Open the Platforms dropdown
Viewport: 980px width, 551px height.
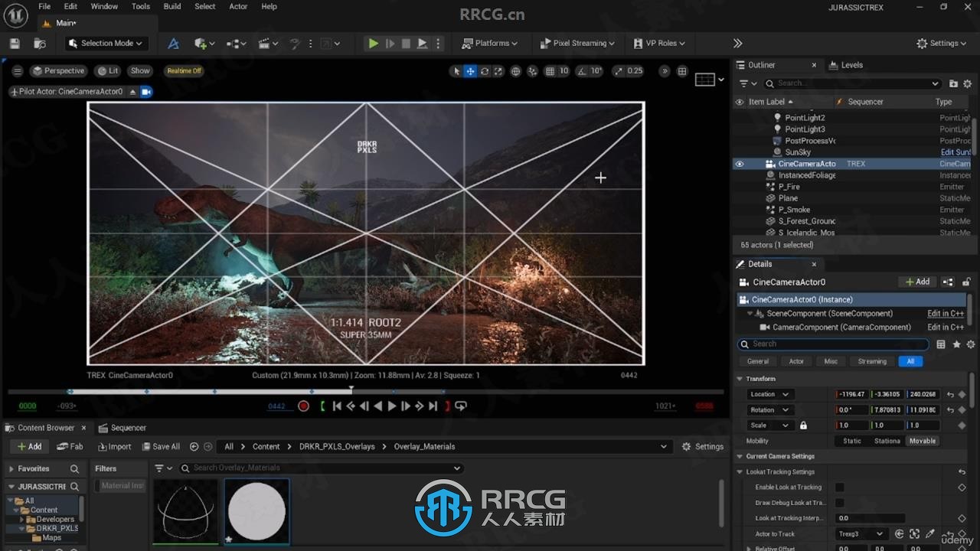click(x=490, y=44)
